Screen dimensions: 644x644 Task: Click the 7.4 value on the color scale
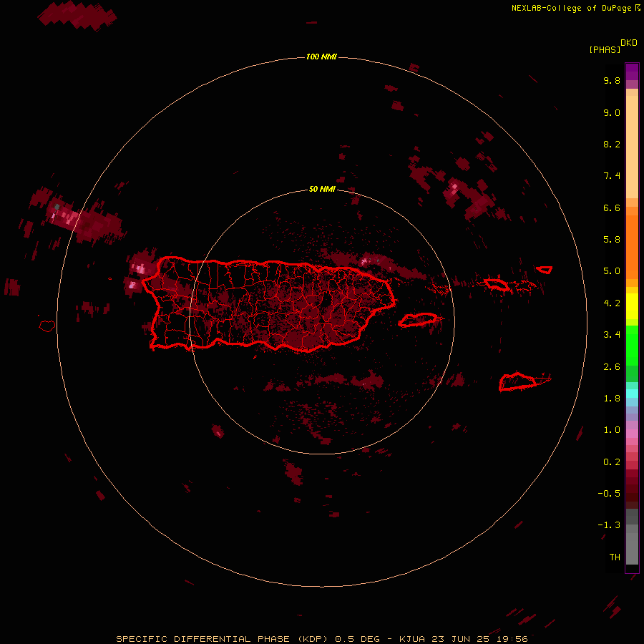tap(612, 176)
